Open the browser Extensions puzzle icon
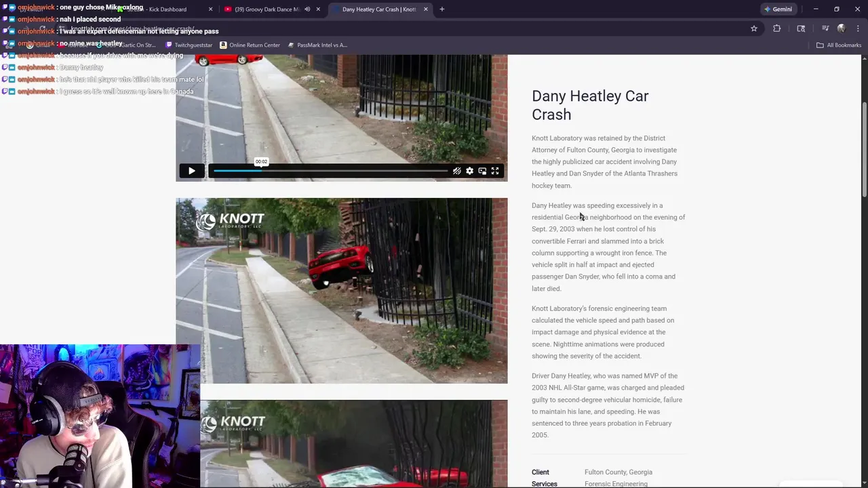 [777, 28]
